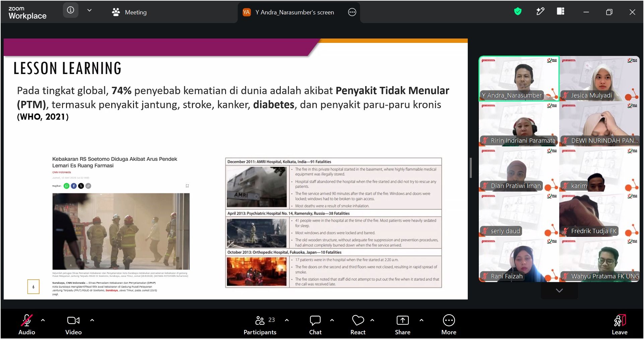The height and width of the screenshot is (340, 644).
Task: Click slide page number 6 box
Action: pos(33,287)
